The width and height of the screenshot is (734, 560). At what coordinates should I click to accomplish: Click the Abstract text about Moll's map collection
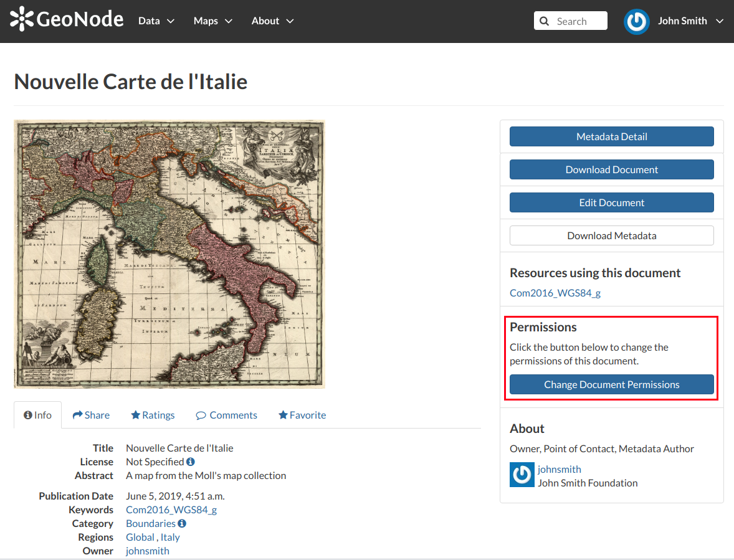[x=206, y=476]
